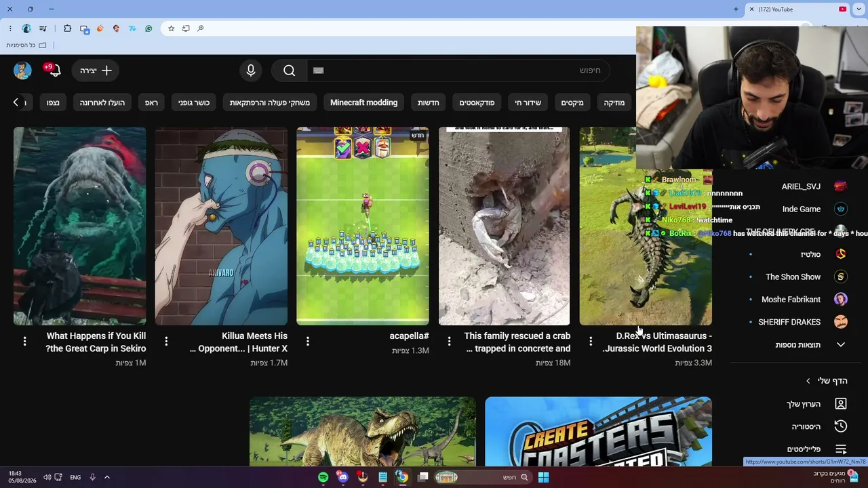868x488 pixels.
Task: Open the playlists icon in sidebar
Action: (x=841, y=449)
